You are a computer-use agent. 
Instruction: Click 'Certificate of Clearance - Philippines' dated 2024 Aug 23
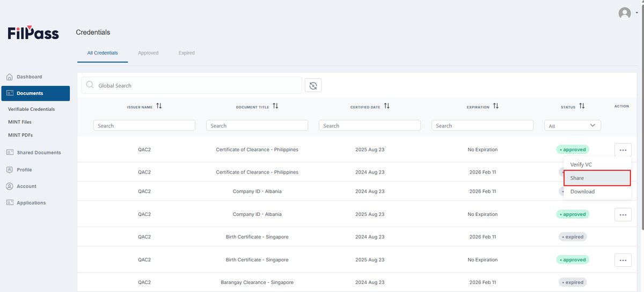(x=257, y=172)
